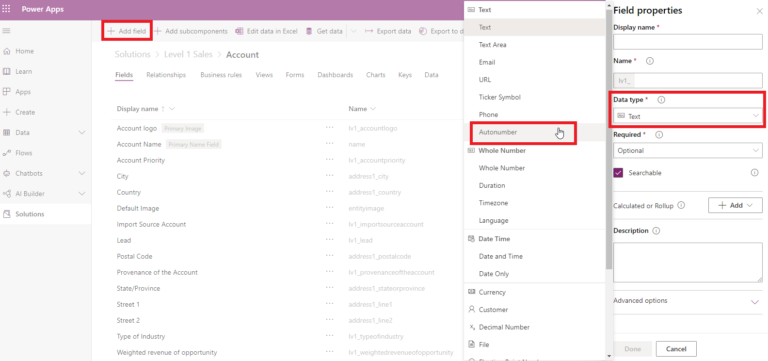Click the info icon beside Data type
The width and height of the screenshot is (768, 361).
tap(661, 99)
